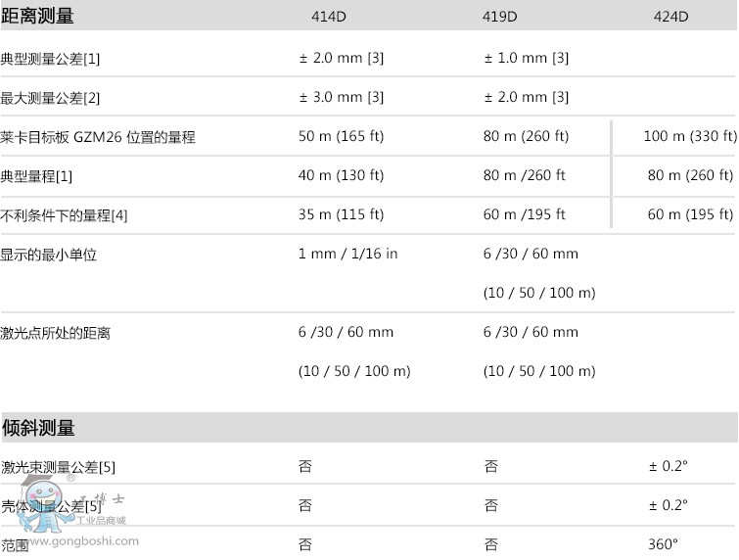Click the 424D column header
The width and height of the screenshot is (739, 560).
click(670, 17)
